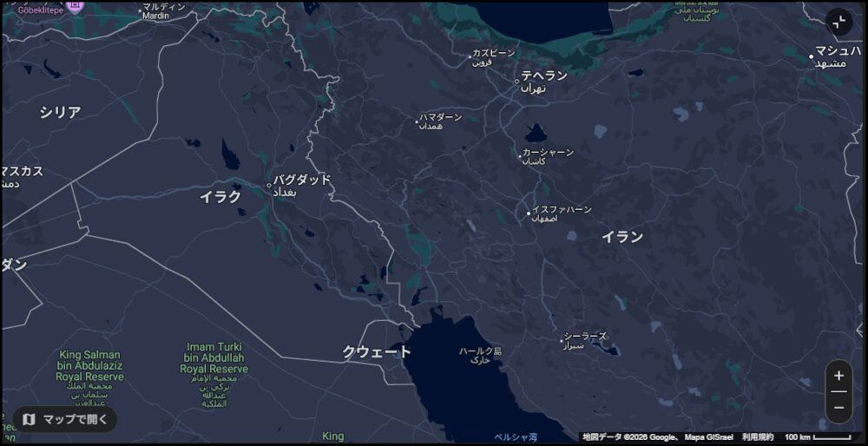Toggle fullscreen map view
This screenshot has width=868, height=446.
838,23
